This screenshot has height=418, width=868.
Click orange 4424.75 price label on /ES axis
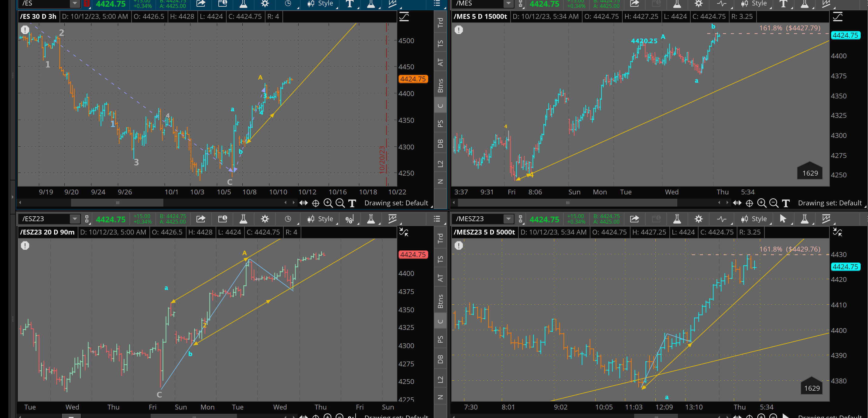tap(413, 79)
